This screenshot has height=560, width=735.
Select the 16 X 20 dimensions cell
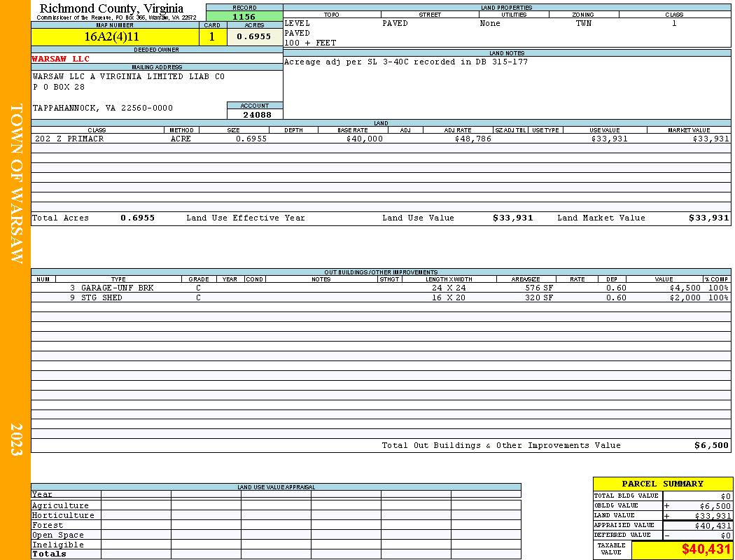click(x=449, y=297)
